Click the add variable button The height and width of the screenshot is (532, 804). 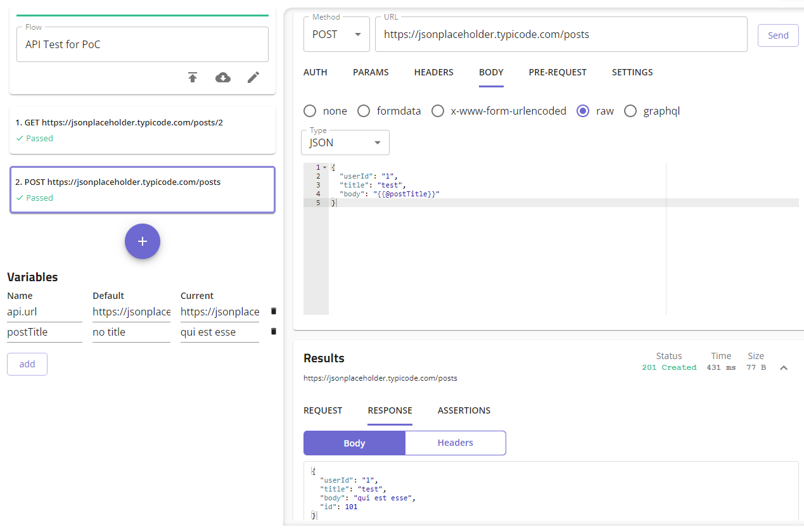tap(27, 364)
